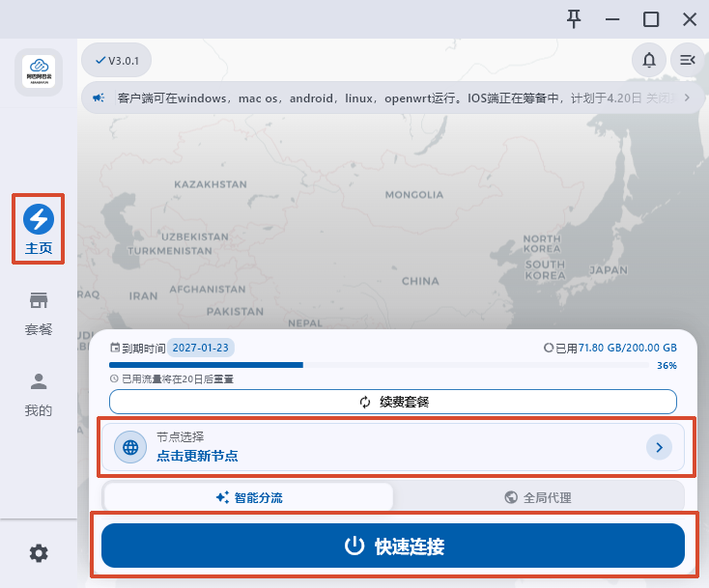Open the 主页 home page tab
Viewport: 709px width, 588px height.
click(x=39, y=229)
